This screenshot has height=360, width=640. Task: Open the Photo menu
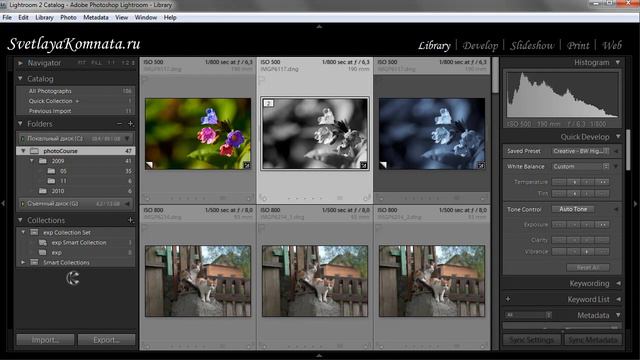68,18
